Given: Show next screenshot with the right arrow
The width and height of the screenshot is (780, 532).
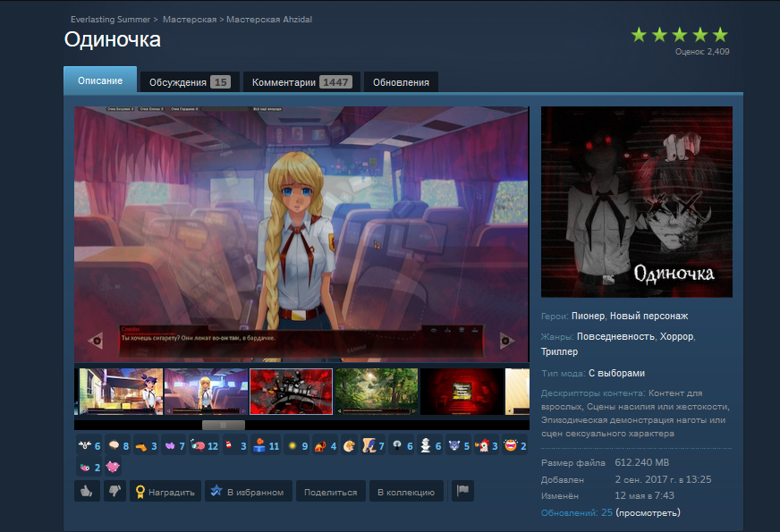Looking at the screenshot, I should point(507,341).
